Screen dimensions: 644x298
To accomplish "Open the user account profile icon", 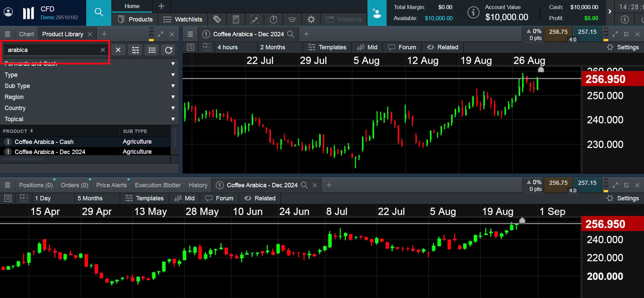I will 8,12.
